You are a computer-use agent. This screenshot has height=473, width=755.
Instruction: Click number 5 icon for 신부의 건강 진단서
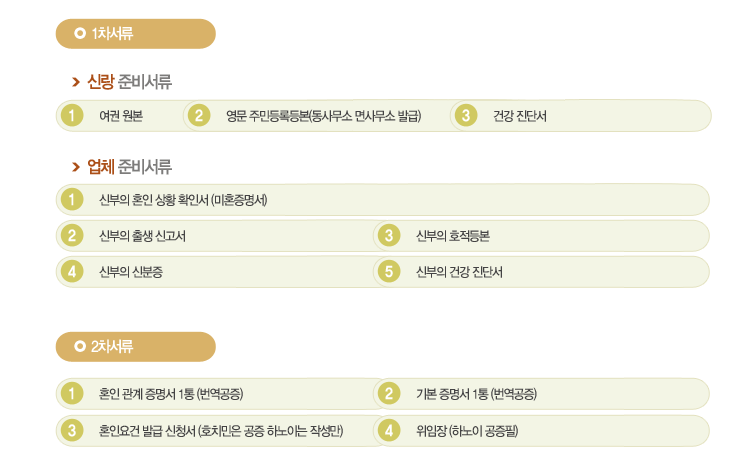tap(387, 272)
